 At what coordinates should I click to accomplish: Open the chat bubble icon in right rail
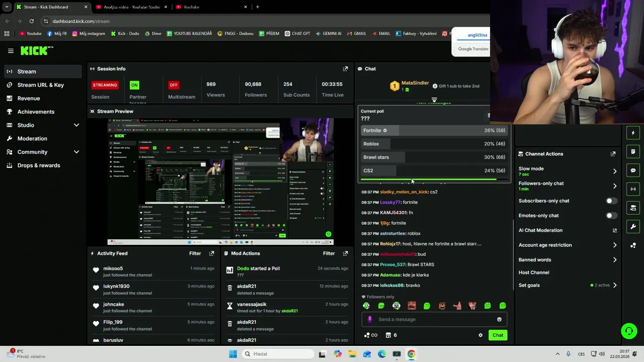(x=633, y=170)
